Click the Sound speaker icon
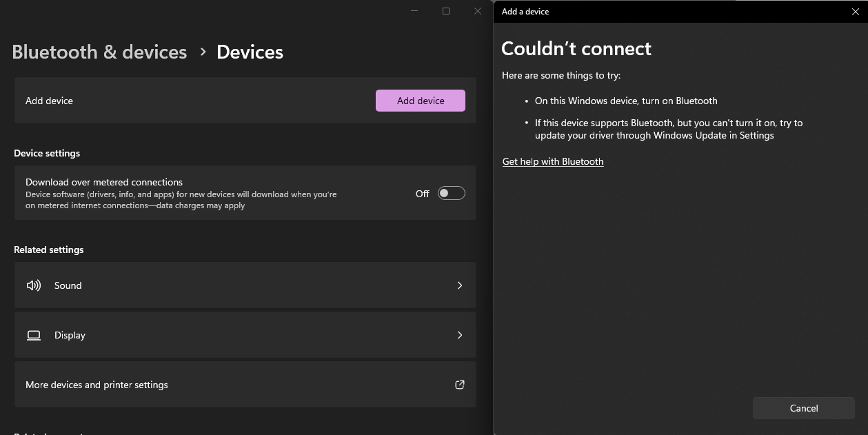The height and width of the screenshot is (435, 868). [34, 285]
